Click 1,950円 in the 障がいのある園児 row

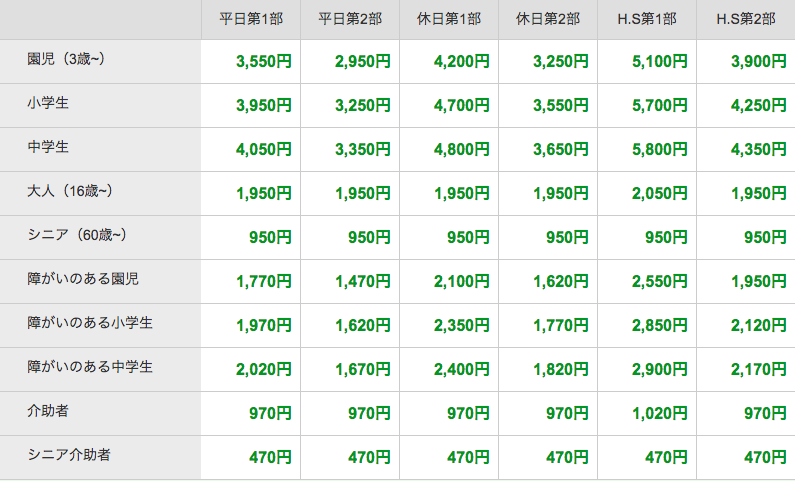(x=758, y=281)
